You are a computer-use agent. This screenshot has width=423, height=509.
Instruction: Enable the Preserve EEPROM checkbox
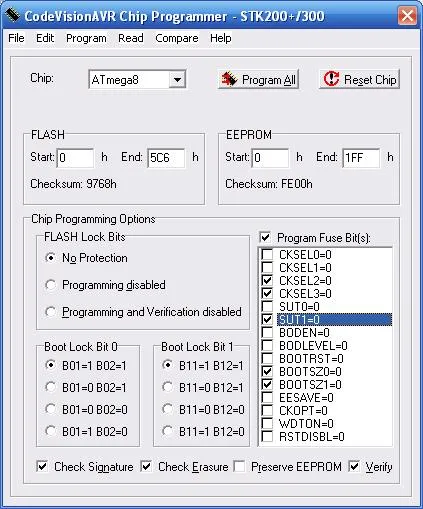coord(239,466)
